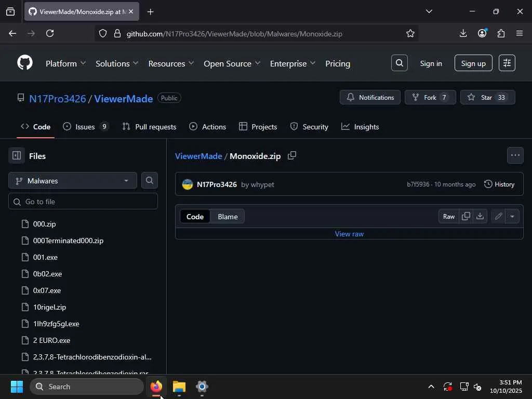Click the Windows taskbar Search box
The height and width of the screenshot is (399, 532).
(x=87, y=387)
